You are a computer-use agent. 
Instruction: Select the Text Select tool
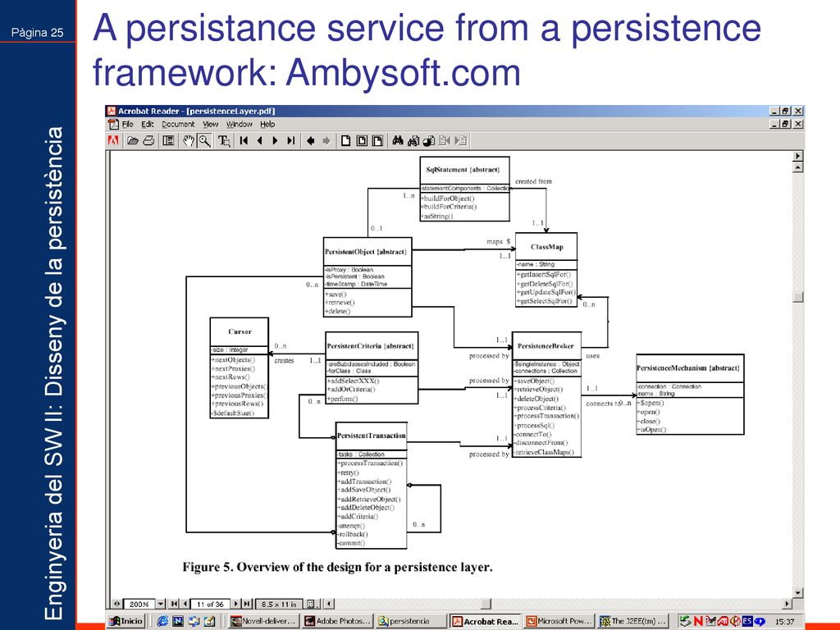point(224,141)
